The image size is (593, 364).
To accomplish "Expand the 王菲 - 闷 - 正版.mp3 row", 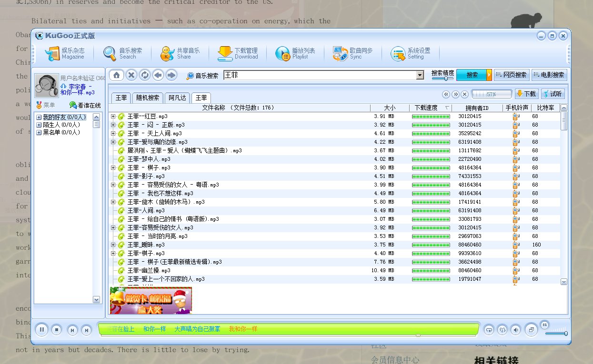I will point(113,125).
